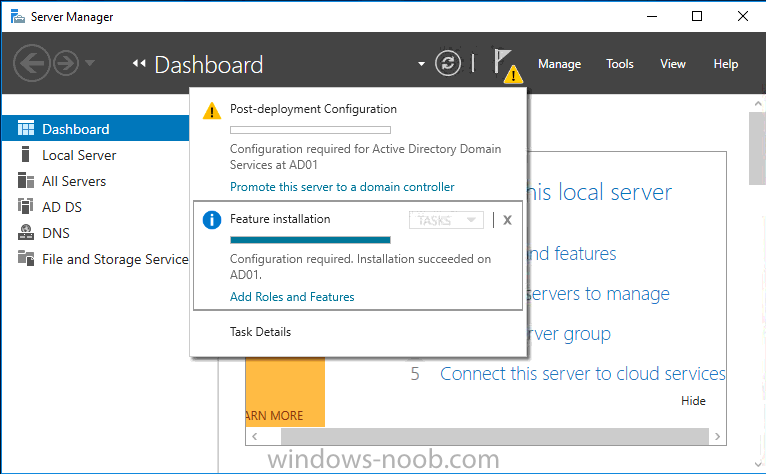Click the Server Manager title bar icon

pyautogui.click(x=18, y=17)
